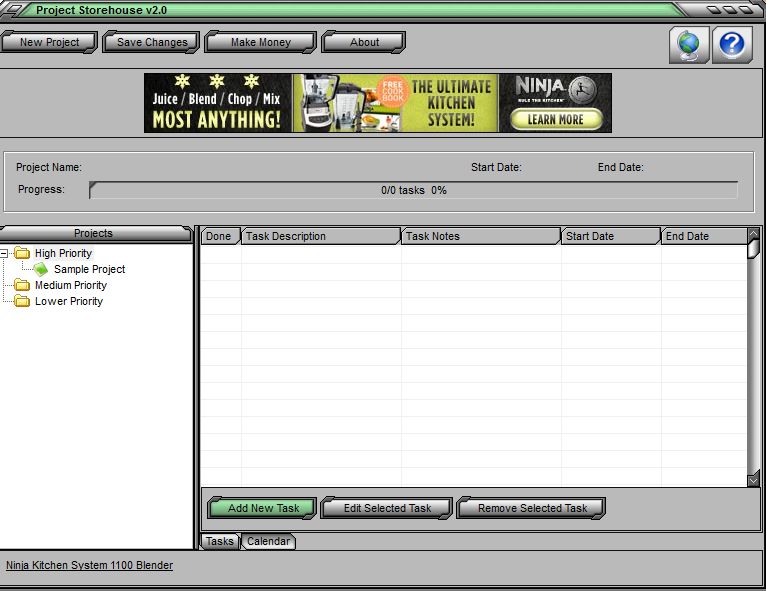This screenshot has height=591, width=766.
Task: Click the title bar application icon
Action: [12, 9]
